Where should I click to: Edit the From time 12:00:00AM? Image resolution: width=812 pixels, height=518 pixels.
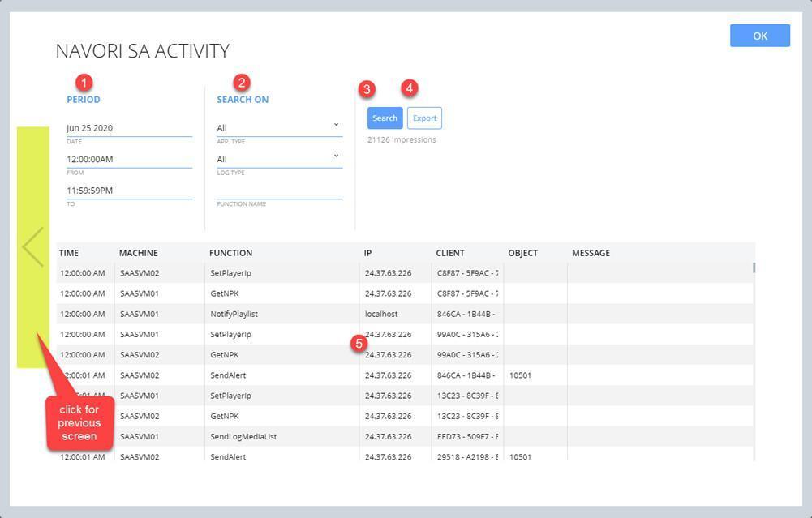coord(130,159)
